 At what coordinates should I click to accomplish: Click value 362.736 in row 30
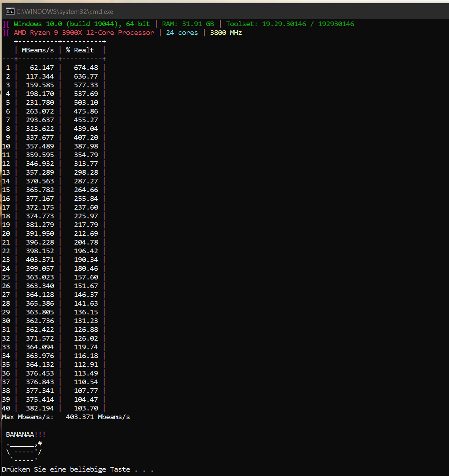pos(40,321)
